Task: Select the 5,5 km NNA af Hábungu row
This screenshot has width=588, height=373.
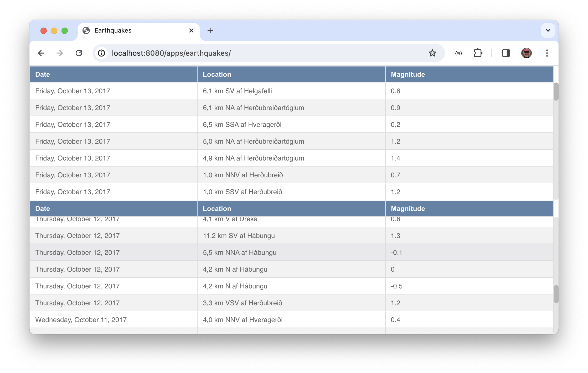Action: [x=239, y=252]
